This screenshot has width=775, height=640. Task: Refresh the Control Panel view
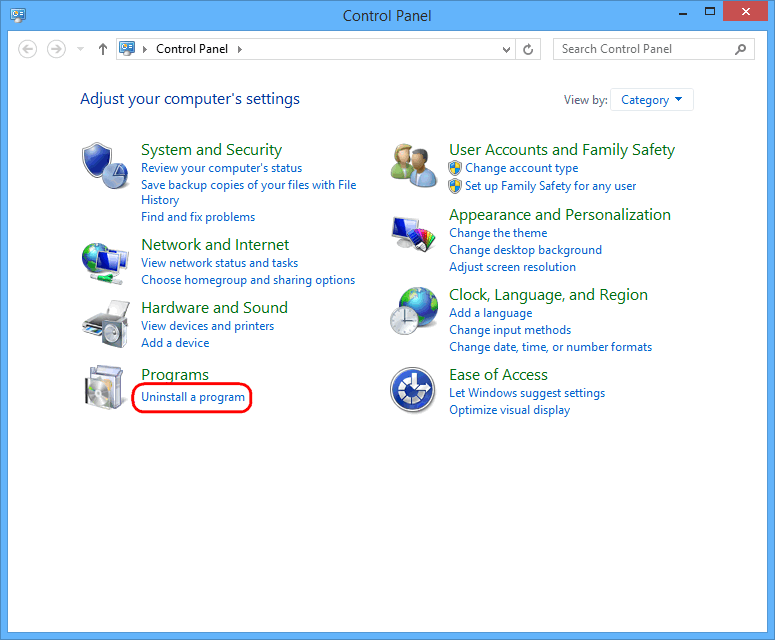pyautogui.click(x=528, y=49)
